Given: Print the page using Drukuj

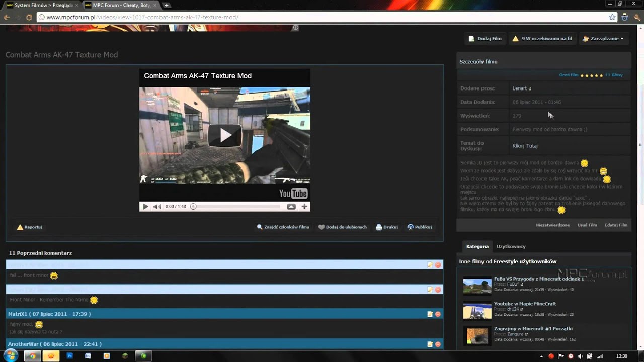Looking at the screenshot, I should (386, 227).
